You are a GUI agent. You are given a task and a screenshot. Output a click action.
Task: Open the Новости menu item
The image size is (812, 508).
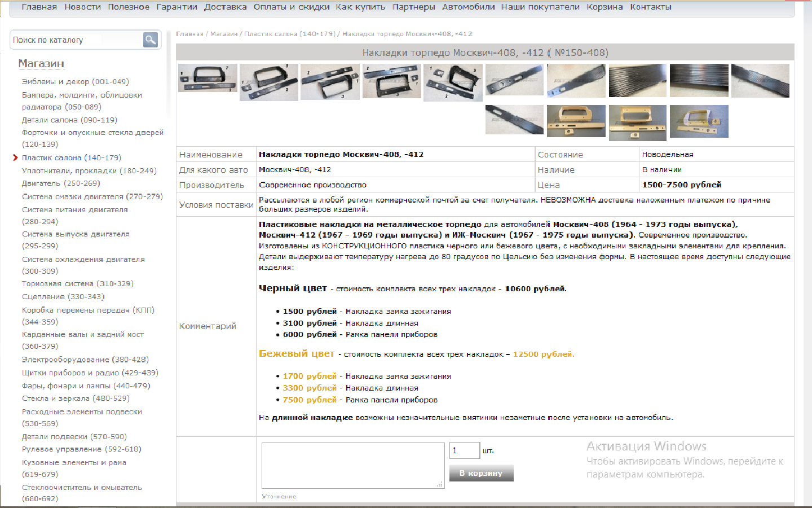(82, 7)
